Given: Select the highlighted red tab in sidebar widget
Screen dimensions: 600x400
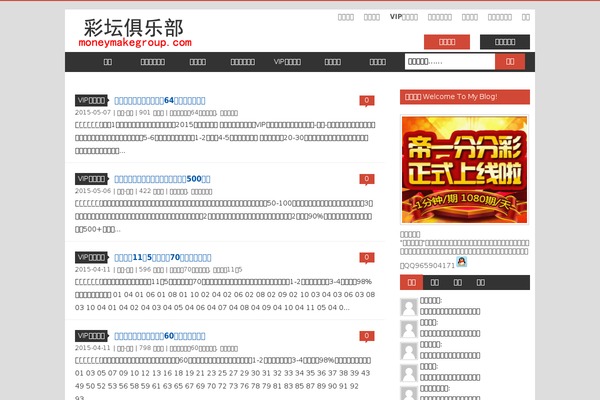Looking at the screenshot, I should [411, 282].
